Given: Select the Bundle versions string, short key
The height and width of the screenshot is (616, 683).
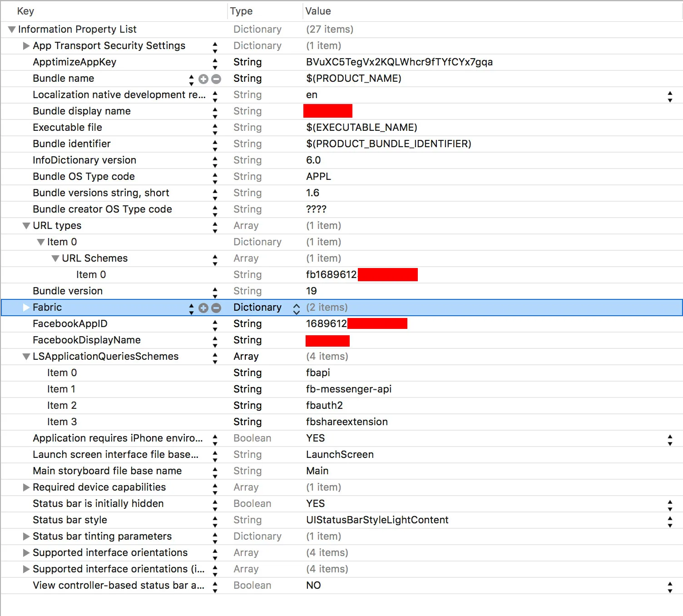Looking at the screenshot, I should (101, 193).
